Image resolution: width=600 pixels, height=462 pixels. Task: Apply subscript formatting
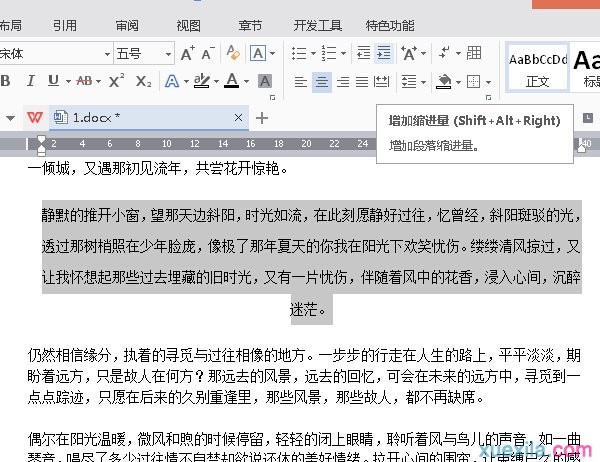pyautogui.click(x=143, y=81)
